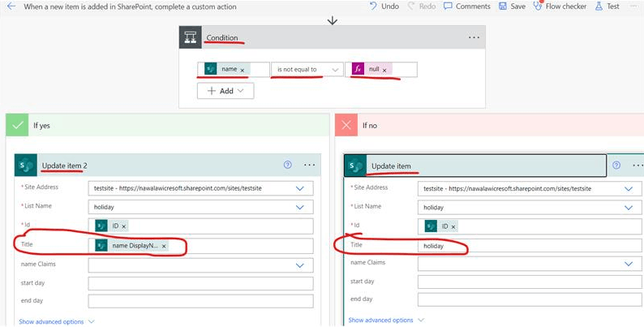Screen dimensions: 644x327
Task: Expand the If no List Name dropdown
Action: coord(629,208)
